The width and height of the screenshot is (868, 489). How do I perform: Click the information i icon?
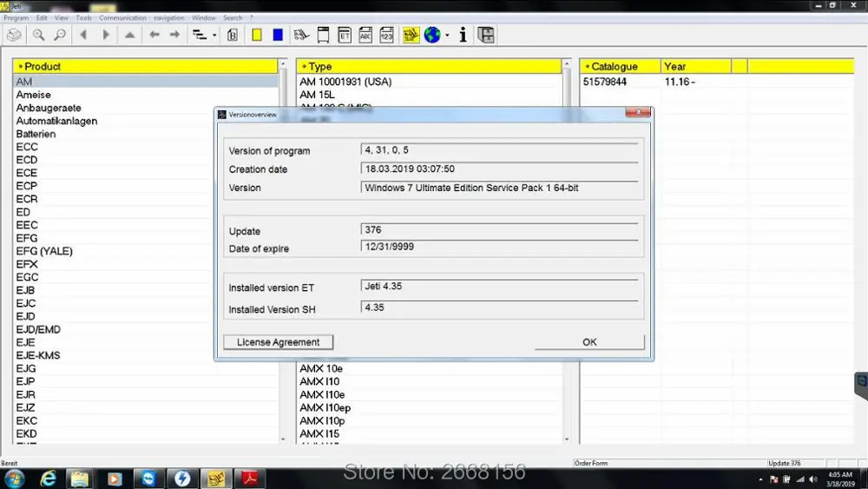[464, 36]
